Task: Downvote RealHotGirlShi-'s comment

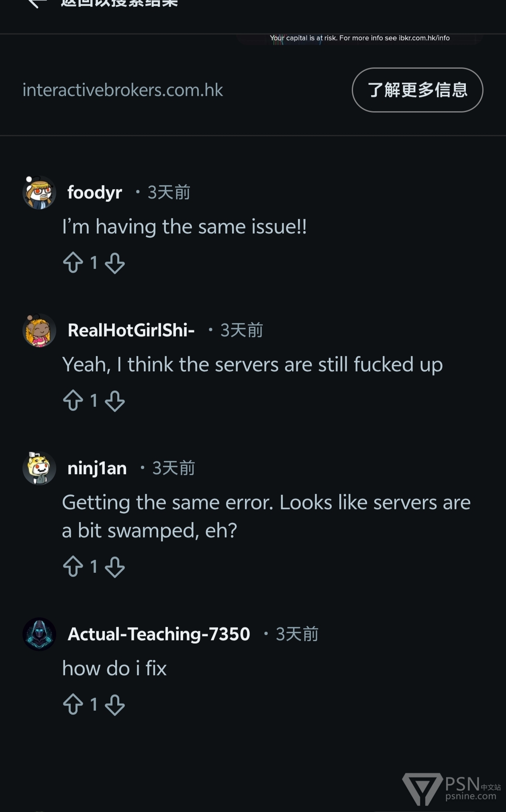Action: pos(115,401)
